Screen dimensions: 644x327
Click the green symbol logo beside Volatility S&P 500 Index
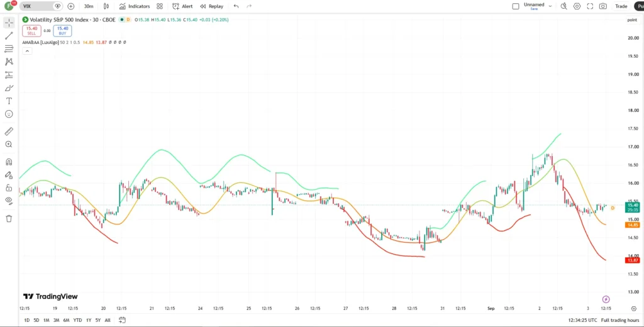25,19
